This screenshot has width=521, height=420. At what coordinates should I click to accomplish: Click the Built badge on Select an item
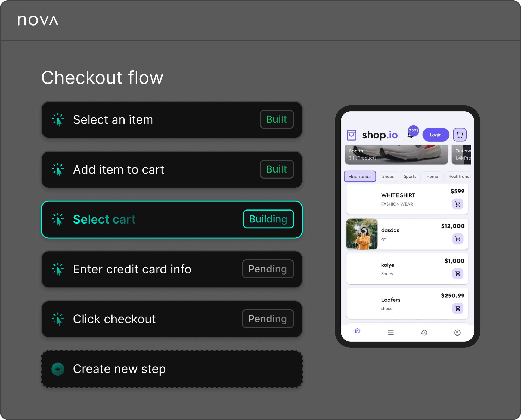pyautogui.click(x=277, y=119)
